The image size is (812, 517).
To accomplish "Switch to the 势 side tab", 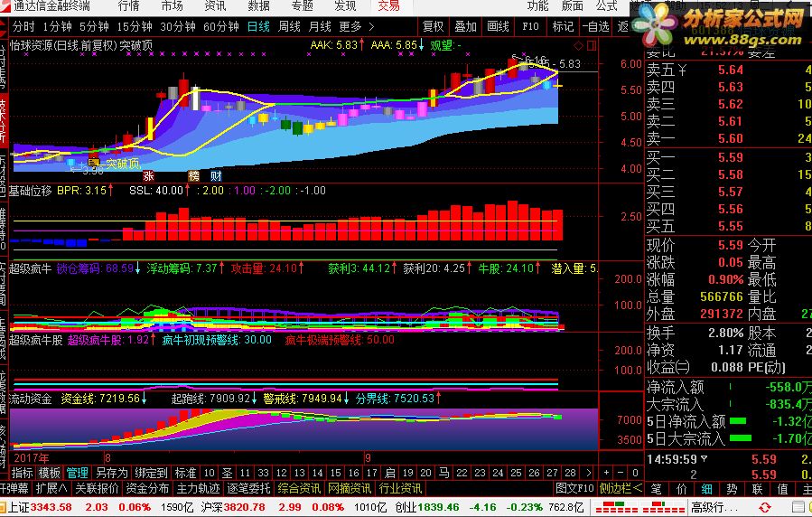I will tap(732, 489).
